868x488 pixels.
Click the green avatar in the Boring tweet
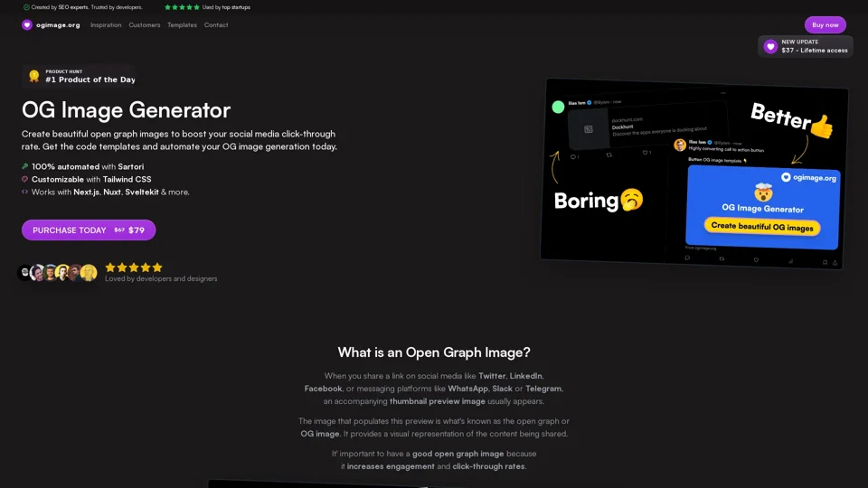pos(558,107)
